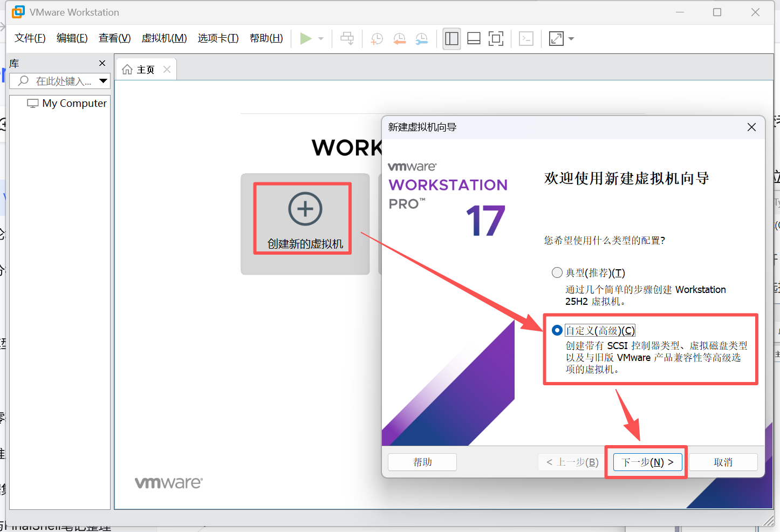This screenshot has height=532, width=780.
Task: Close the 新建虚拟机向导 dialog
Action: (x=751, y=127)
